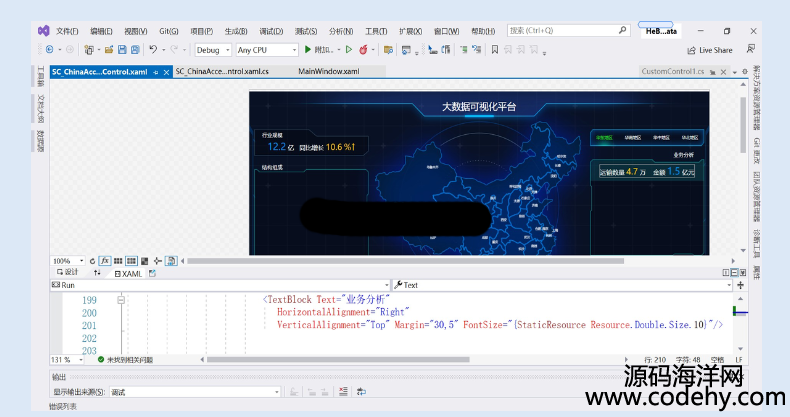Switch to the MainWindow.xaml tab
790x417 pixels.
coord(328,71)
